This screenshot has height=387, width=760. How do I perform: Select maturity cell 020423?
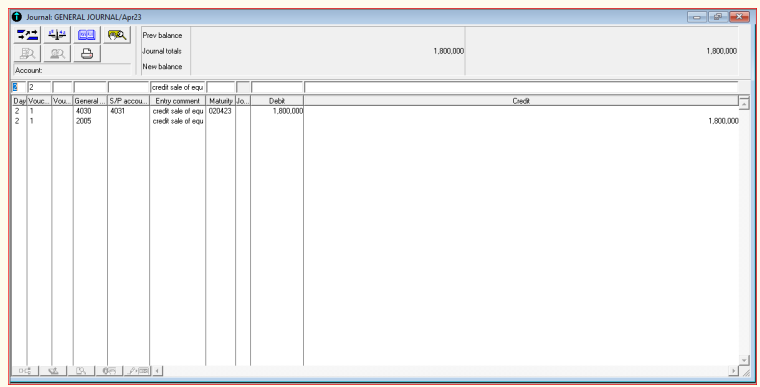220,111
